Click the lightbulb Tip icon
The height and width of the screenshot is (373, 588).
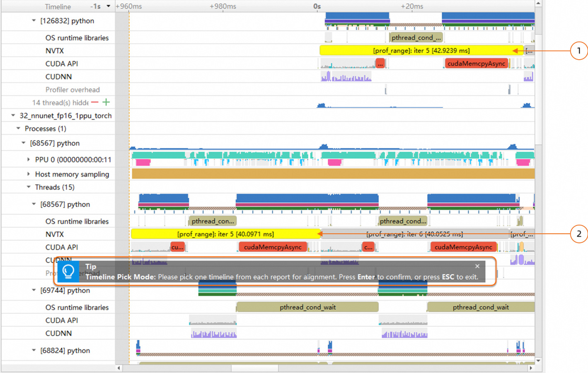68,271
